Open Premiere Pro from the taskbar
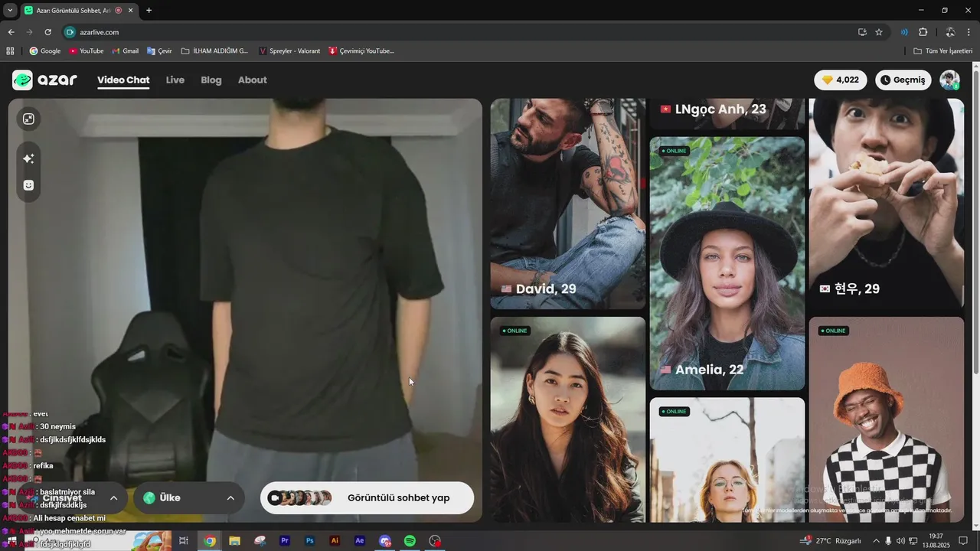Screen dimensions: 980x551 (285, 541)
